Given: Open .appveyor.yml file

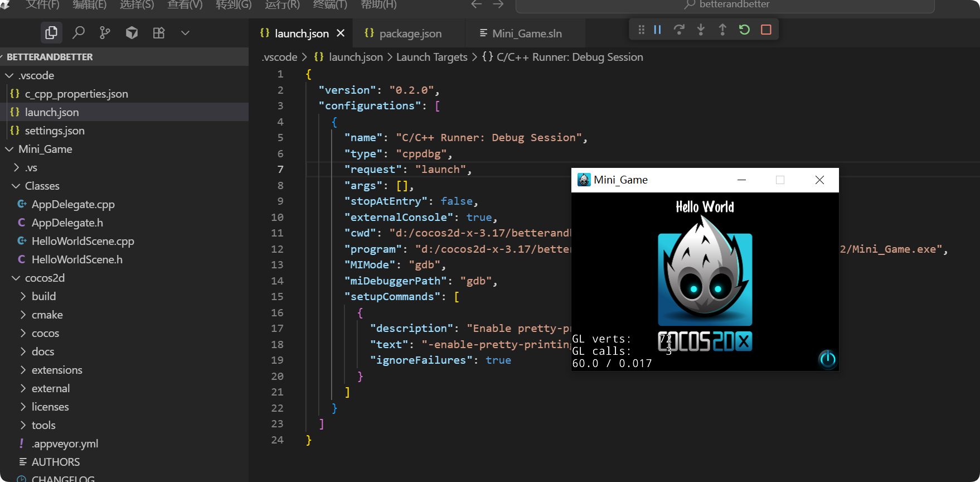Looking at the screenshot, I should coord(124,444).
